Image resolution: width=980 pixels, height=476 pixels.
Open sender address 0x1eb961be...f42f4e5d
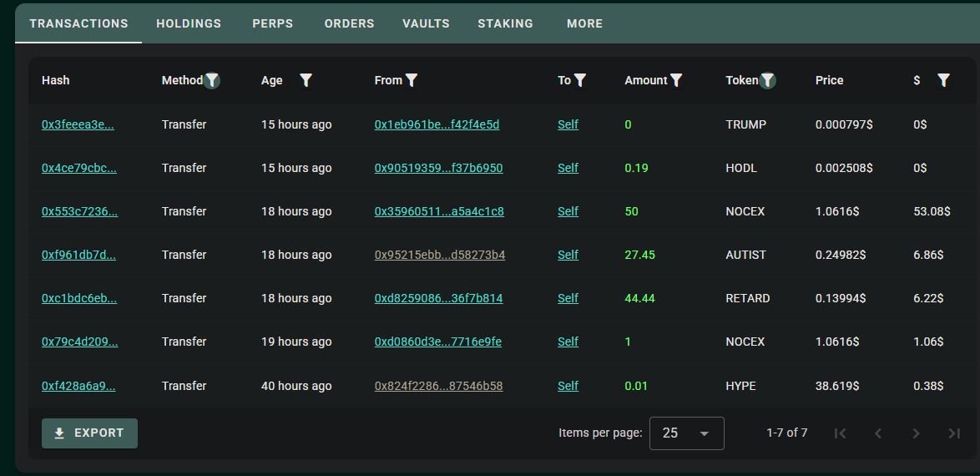[x=437, y=124]
